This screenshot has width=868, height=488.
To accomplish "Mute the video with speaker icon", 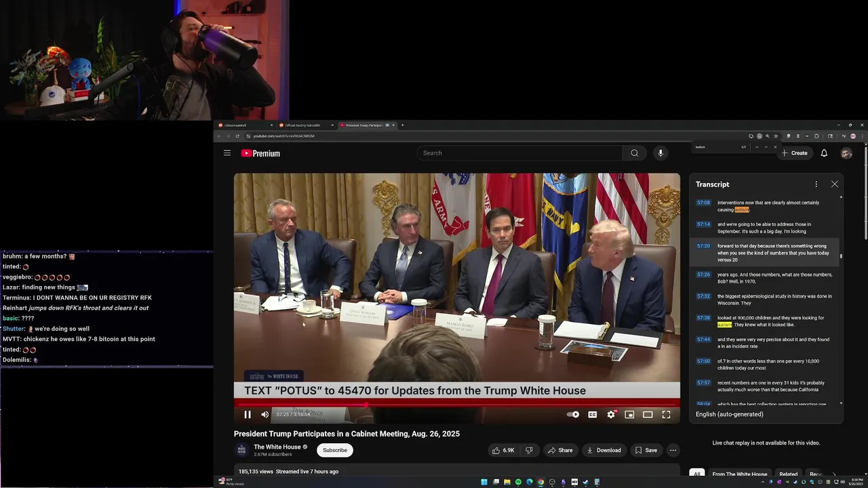I will point(265,415).
